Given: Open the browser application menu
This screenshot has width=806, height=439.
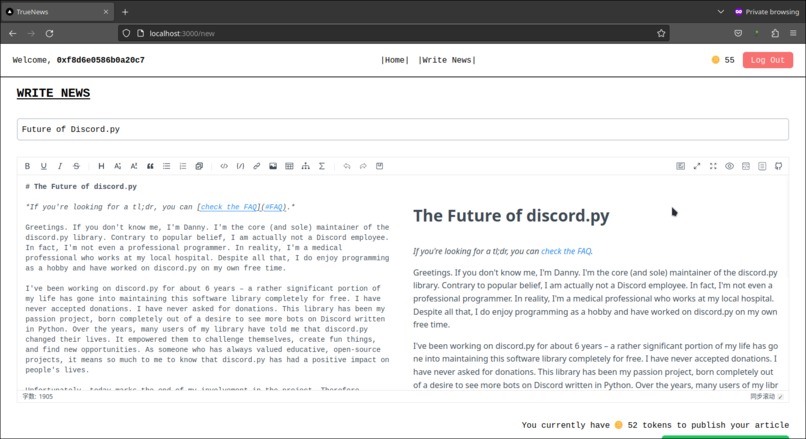Looking at the screenshot, I should point(793,33).
